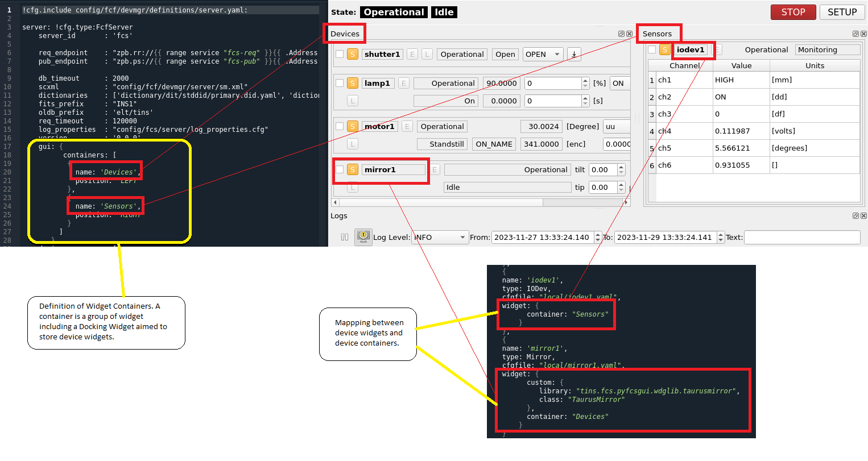
Task: Float the Devices panel using undock icon
Action: 621,34
